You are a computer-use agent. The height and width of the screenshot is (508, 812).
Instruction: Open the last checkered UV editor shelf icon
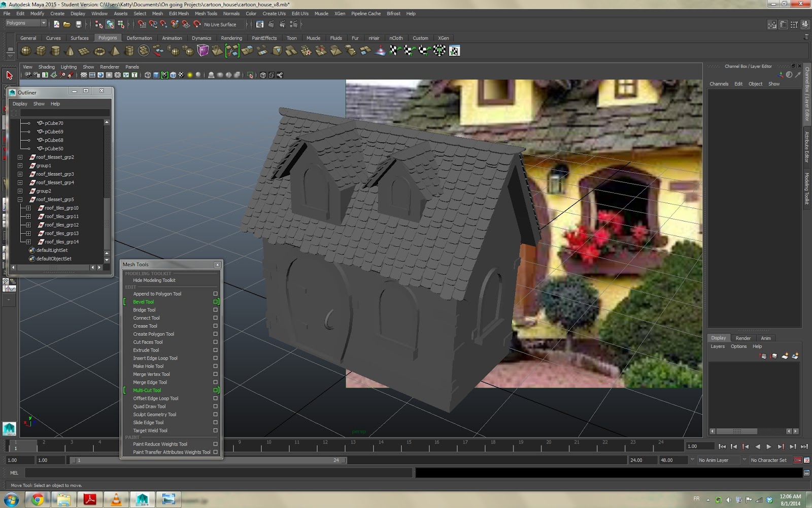pyautogui.click(x=455, y=51)
